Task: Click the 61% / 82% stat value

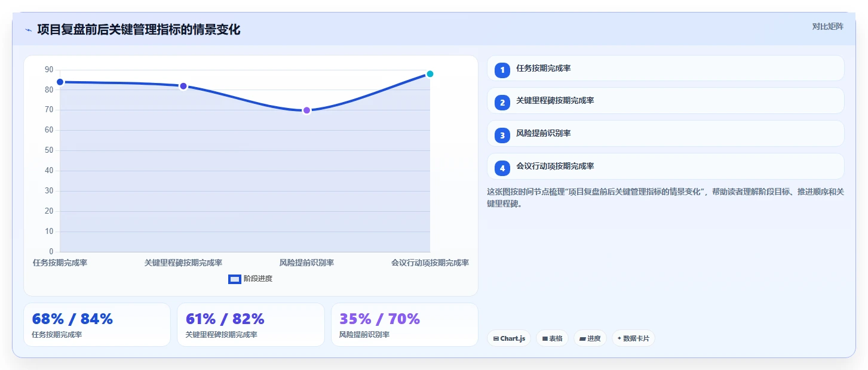Action: (x=225, y=319)
